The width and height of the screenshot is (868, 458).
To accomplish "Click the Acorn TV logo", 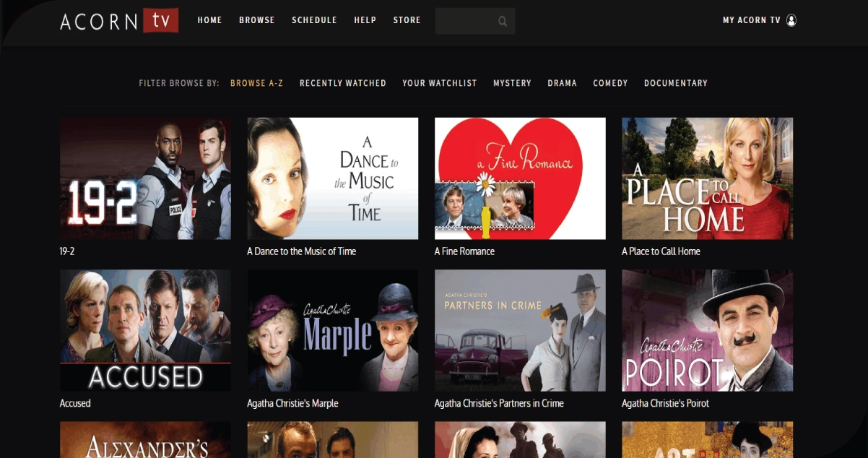I will 119,21.
